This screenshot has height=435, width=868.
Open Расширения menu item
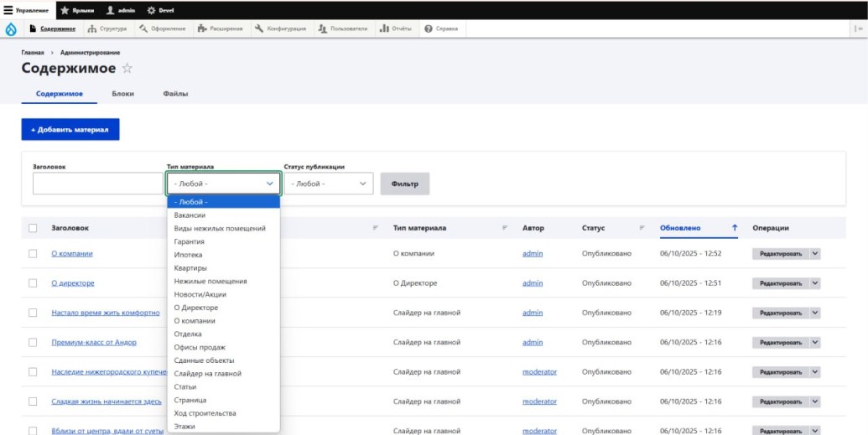221,28
